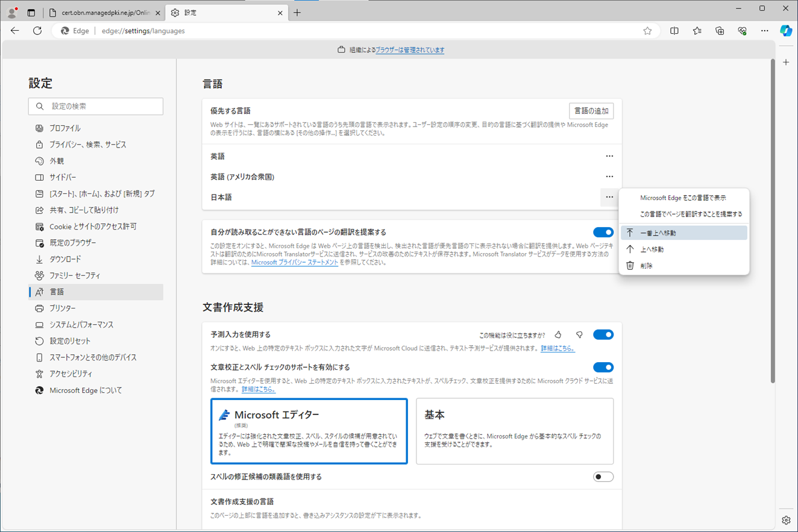The width and height of the screenshot is (798, 532).
Task: Reload the page with refresh icon
Action: pos(37,31)
